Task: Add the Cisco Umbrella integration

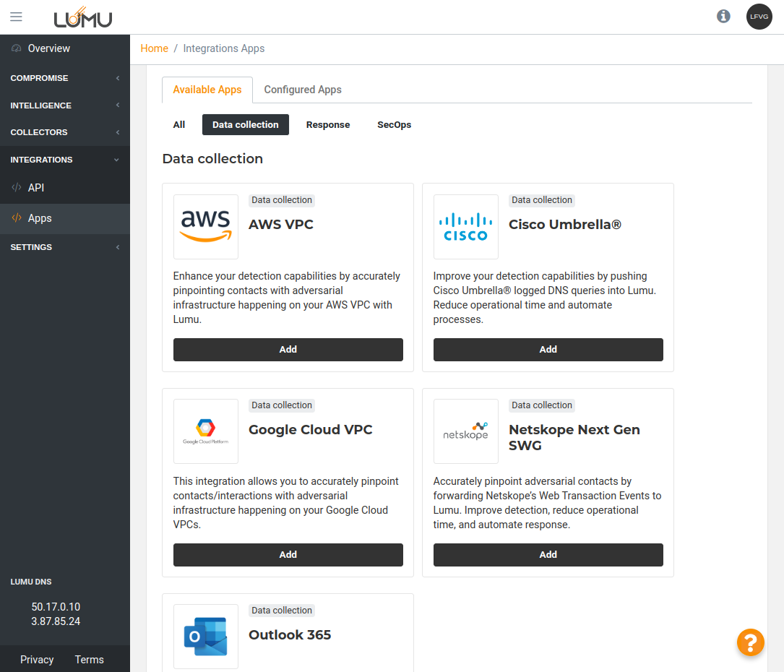Action: tap(548, 350)
